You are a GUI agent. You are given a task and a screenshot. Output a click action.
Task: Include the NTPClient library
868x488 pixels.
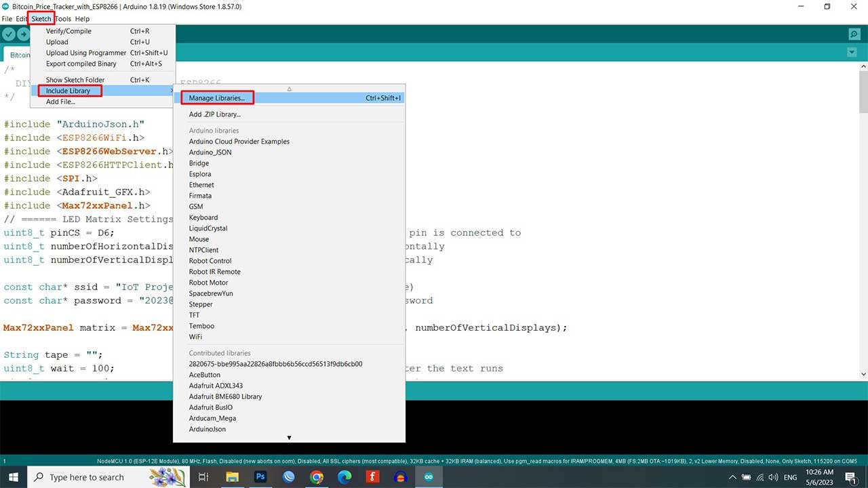290,250
